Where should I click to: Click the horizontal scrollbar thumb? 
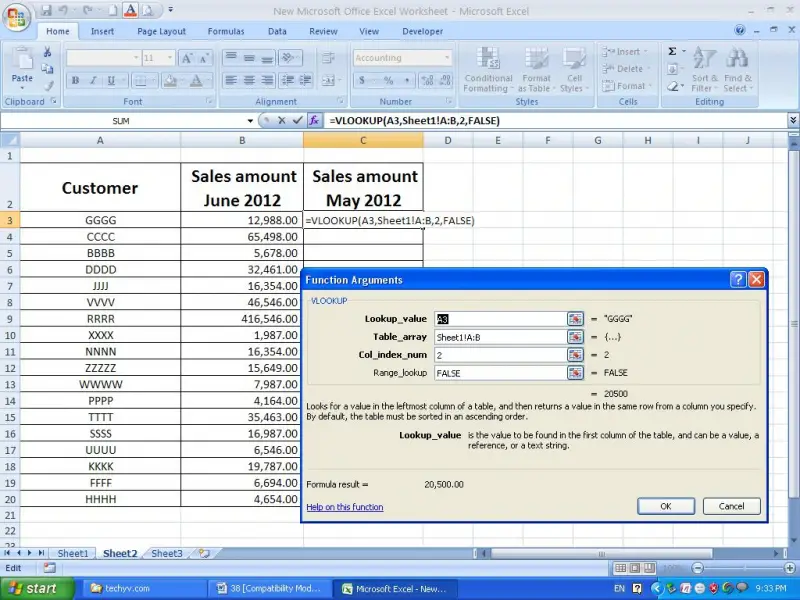601,554
